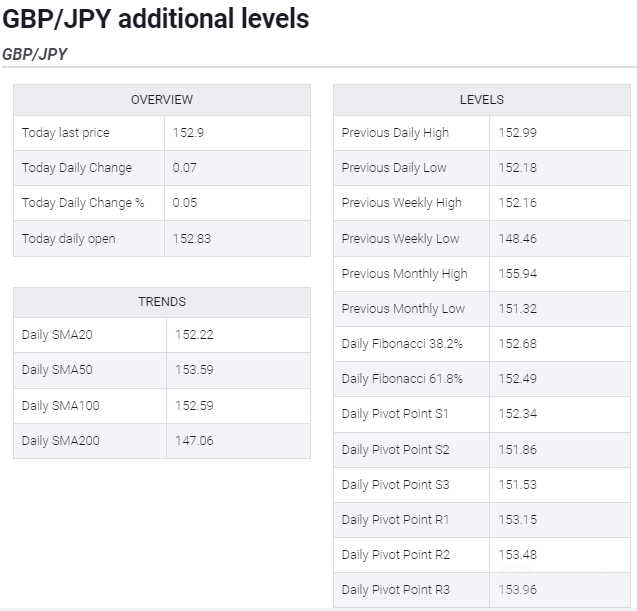Click the Previous Daily High label
637x611 pixels.
click(x=395, y=133)
